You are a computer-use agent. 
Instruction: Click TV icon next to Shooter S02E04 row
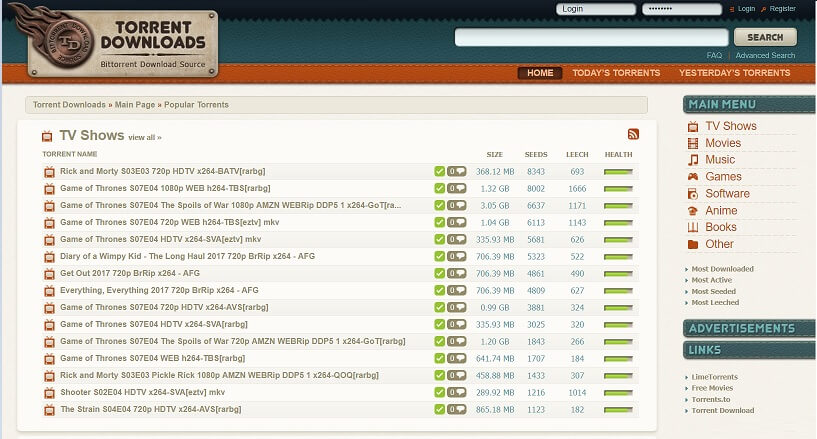point(49,393)
